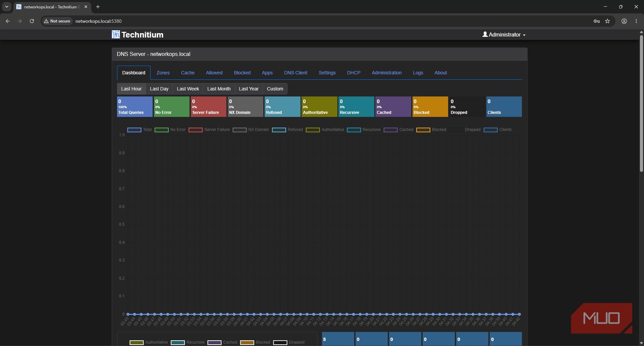Toggle the Recursive series in main chart legend
Image resolution: width=644 pixels, height=346 pixels.
[x=364, y=130]
